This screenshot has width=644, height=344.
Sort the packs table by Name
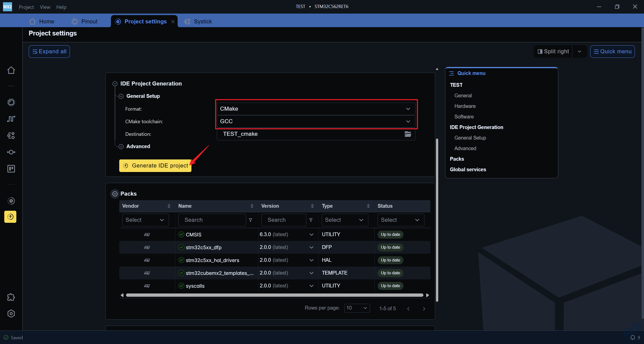point(252,206)
